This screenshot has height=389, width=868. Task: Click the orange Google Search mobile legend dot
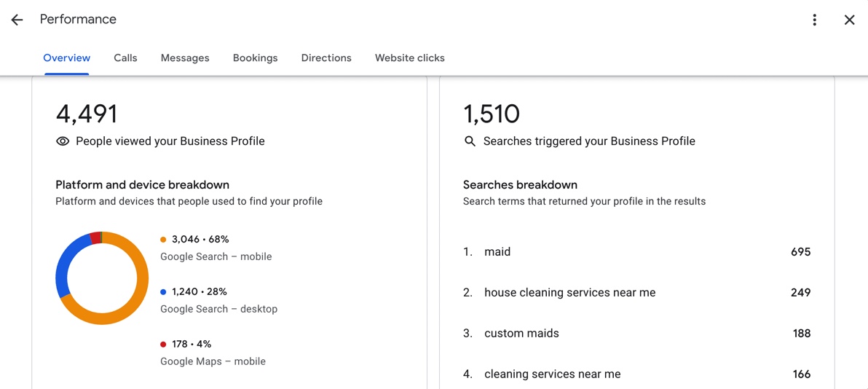(163, 240)
